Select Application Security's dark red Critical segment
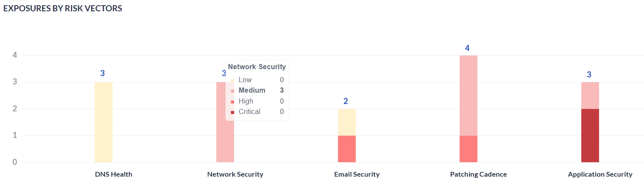 click(x=590, y=135)
